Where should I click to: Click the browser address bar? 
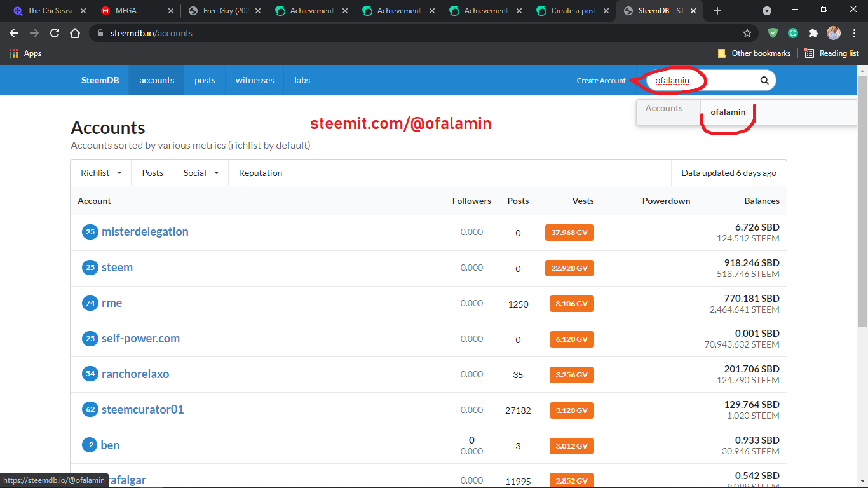click(x=419, y=33)
